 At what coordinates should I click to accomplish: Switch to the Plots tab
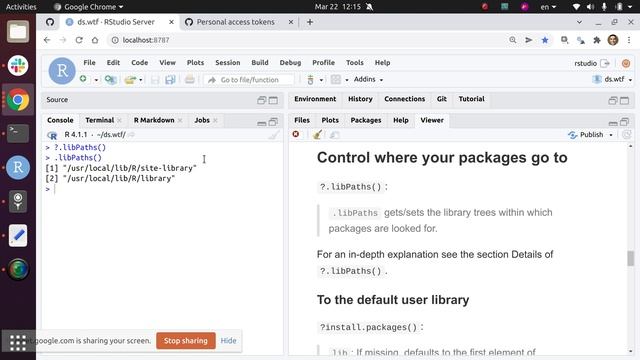tap(330, 120)
